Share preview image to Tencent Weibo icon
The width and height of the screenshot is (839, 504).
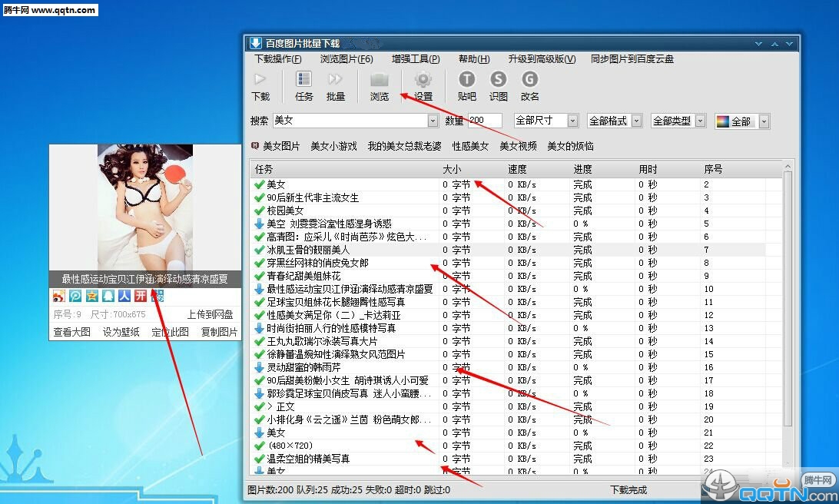[75, 295]
